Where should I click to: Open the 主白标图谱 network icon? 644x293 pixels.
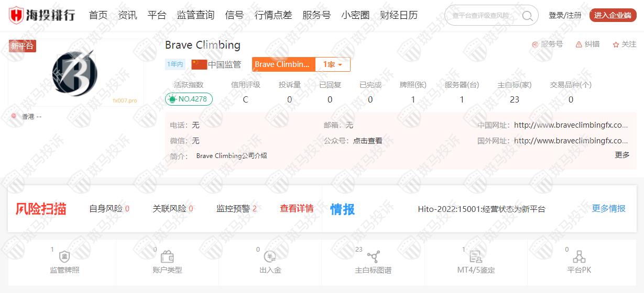[x=373, y=257]
